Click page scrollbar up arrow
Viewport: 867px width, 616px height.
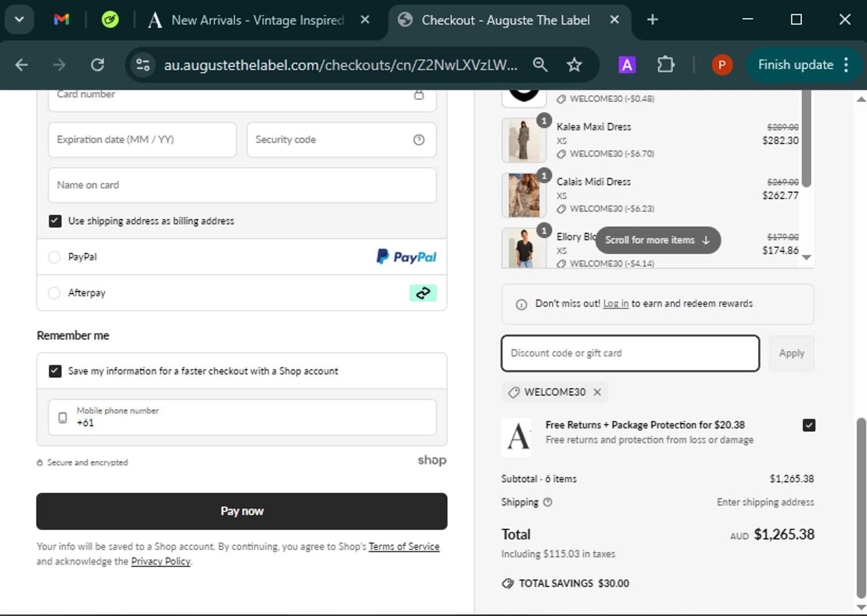tap(861, 99)
